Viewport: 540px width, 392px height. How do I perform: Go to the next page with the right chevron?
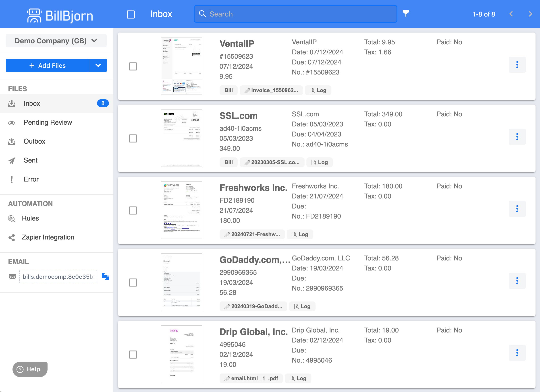[x=530, y=14]
